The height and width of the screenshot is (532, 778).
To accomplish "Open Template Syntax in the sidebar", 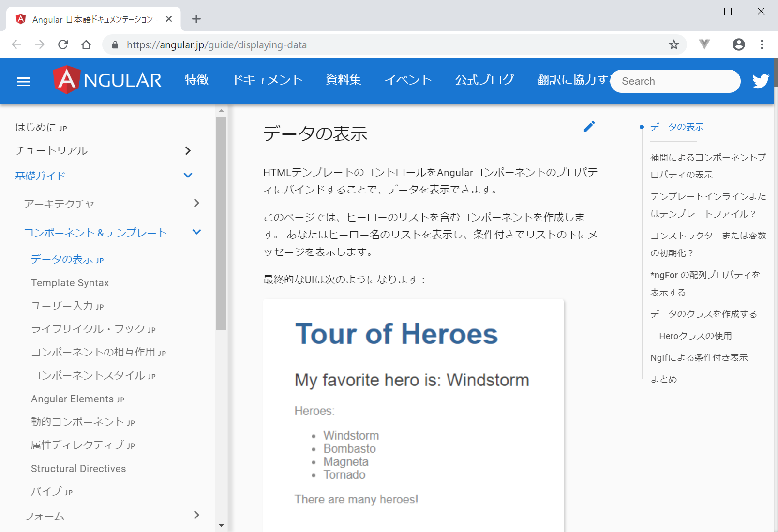I will 70,283.
